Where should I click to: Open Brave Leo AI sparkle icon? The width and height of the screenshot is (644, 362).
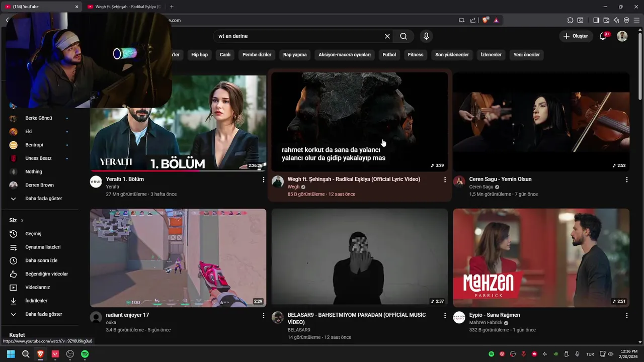click(x=616, y=20)
